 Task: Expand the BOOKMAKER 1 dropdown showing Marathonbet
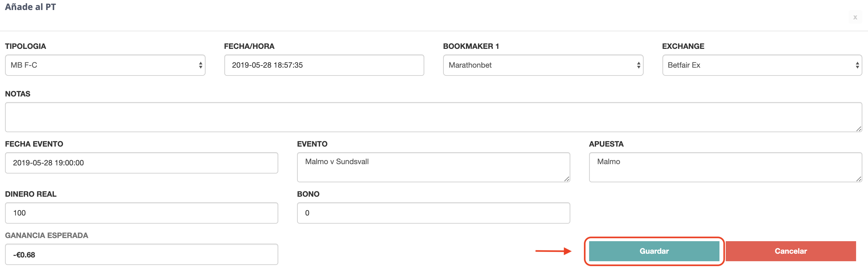coord(543,65)
